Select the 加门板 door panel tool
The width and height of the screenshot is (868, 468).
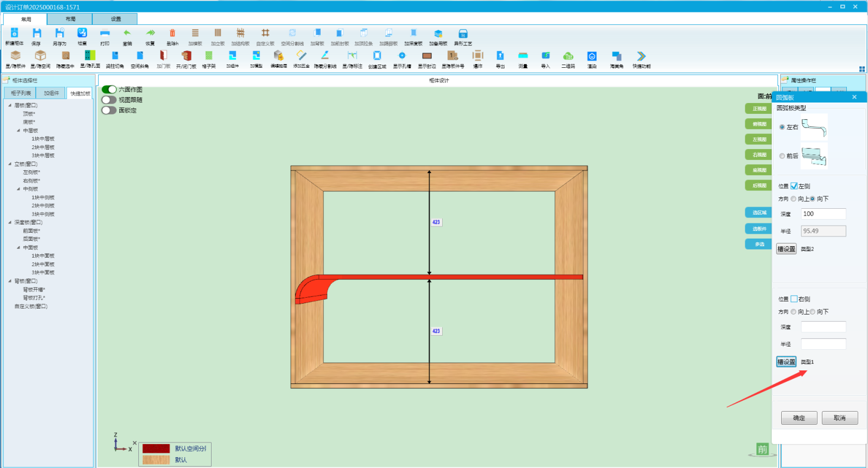click(163, 55)
